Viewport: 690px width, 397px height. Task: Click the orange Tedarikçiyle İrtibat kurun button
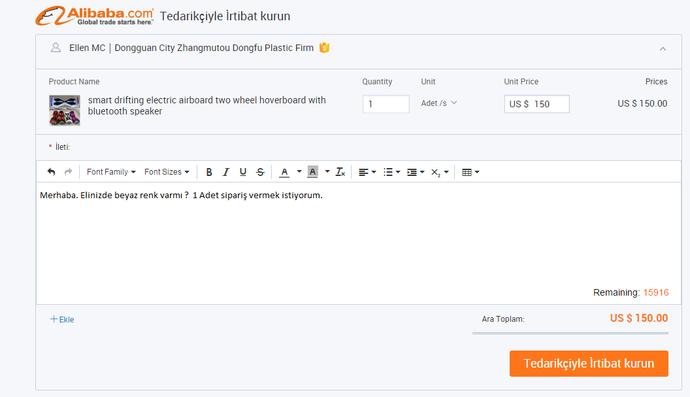coord(589,364)
